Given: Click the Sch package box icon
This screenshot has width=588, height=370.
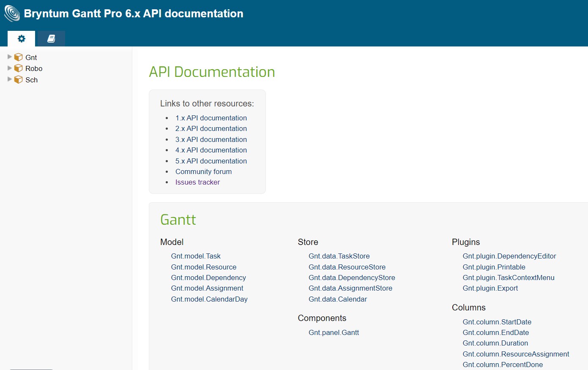Looking at the screenshot, I should click(19, 79).
